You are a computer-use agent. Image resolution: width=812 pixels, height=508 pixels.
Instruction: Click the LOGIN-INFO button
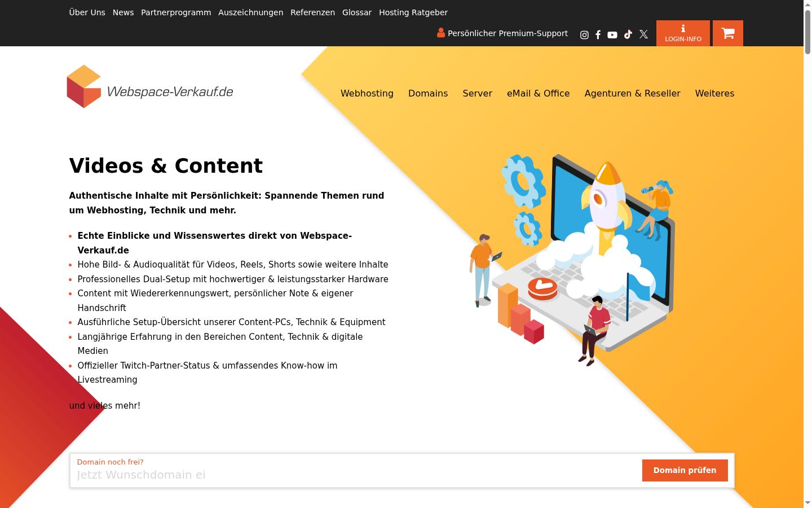(x=683, y=33)
